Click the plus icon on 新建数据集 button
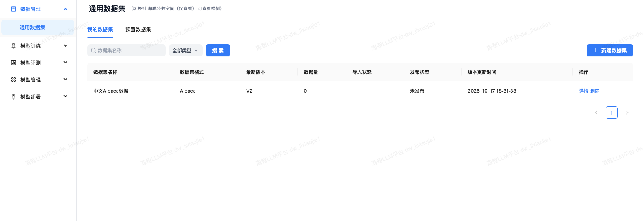The image size is (644, 221). pos(595,50)
